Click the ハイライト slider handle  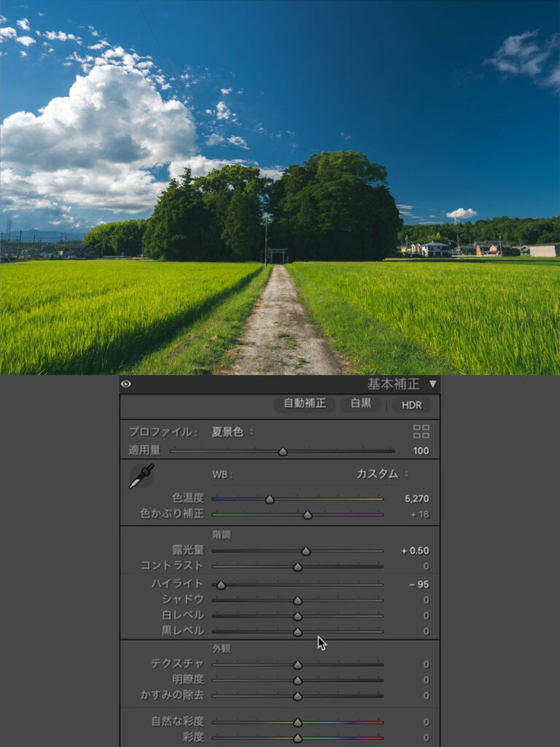221,585
